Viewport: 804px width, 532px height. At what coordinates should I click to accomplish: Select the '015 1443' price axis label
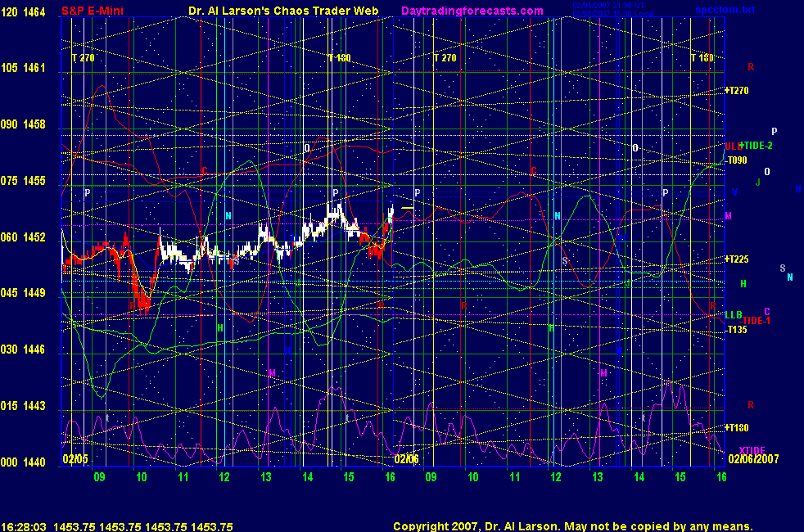click(x=23, y=405)
